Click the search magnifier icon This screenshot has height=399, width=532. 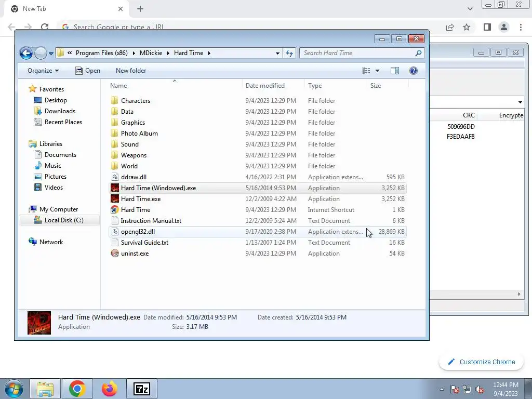pos(418,53)
